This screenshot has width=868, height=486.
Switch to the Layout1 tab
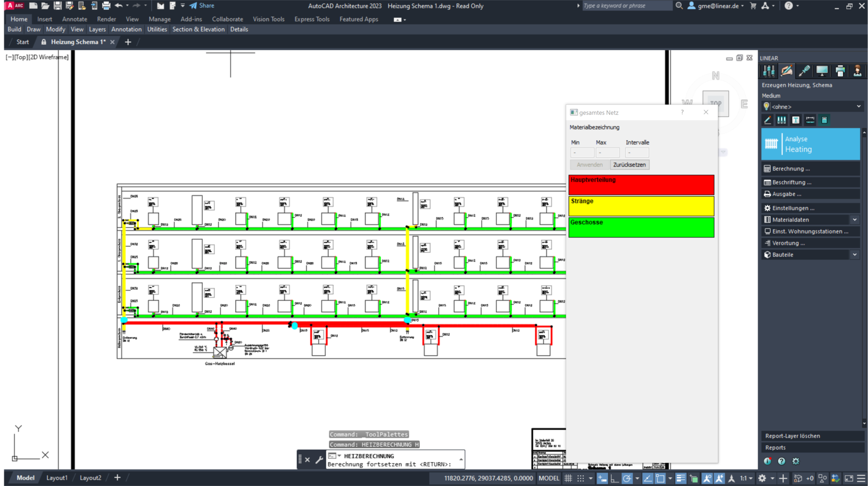[57, 478]
